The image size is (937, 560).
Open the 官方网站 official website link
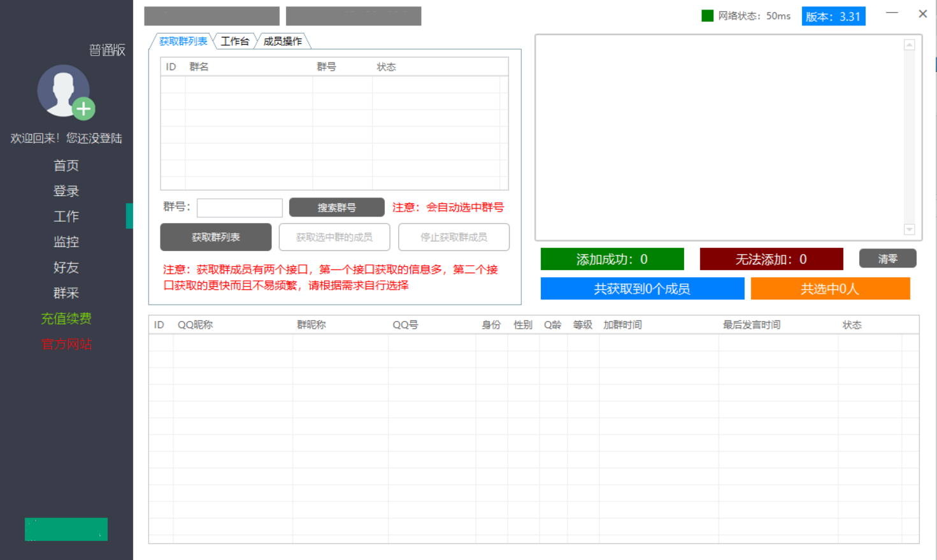[x=66, y=344]
